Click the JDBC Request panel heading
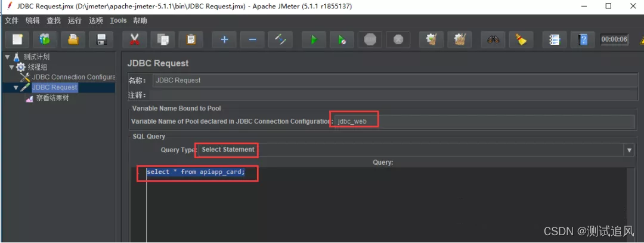644x243 pixels. point(158,63)
